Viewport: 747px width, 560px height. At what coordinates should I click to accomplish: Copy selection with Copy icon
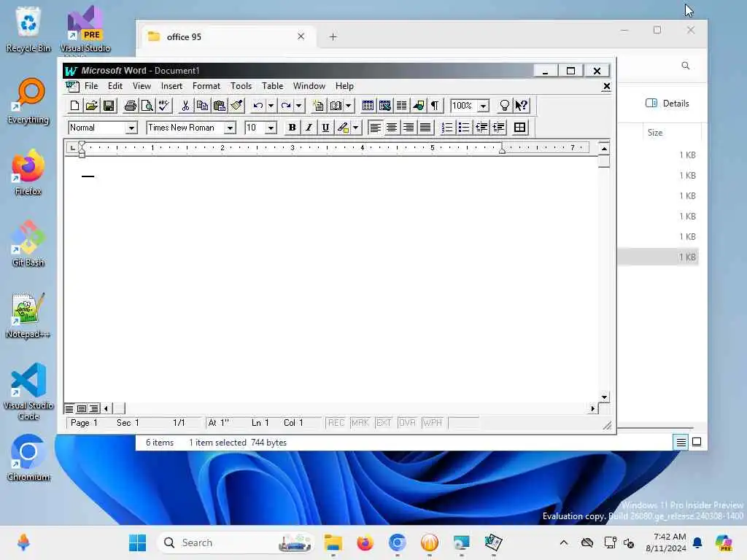202,106
